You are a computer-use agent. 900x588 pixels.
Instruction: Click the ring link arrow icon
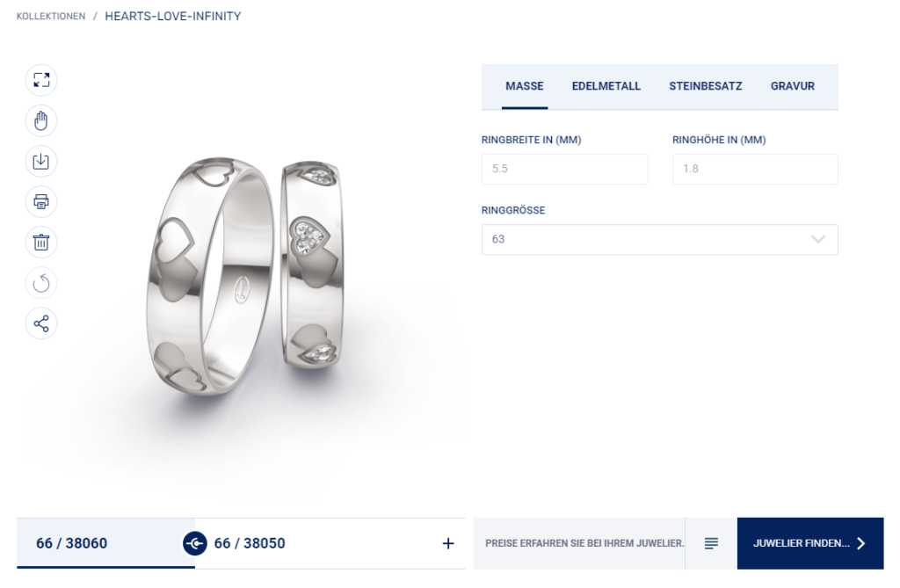pos(194,543)
